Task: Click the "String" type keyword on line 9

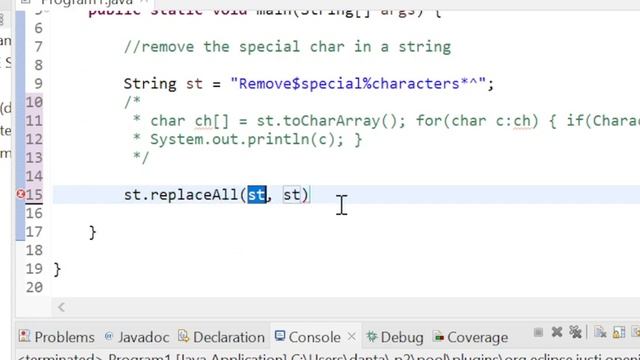Action: [150, 84]
